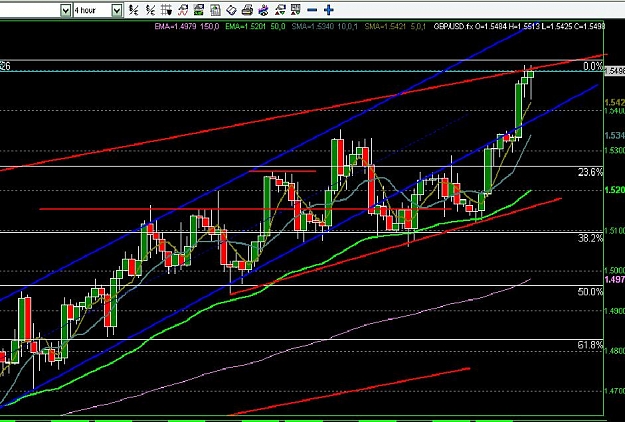Click the large green candle near chart's right edge
This screenshot has height=422, width=625.
[518, 110]
